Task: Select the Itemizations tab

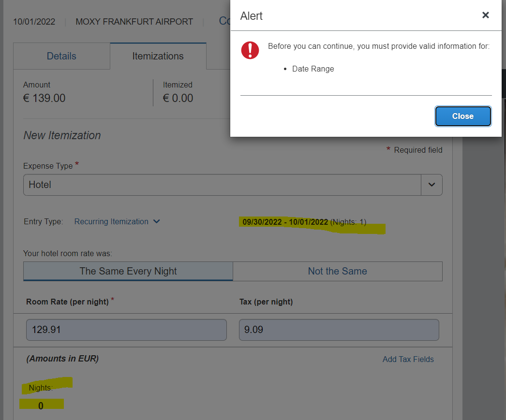Action: click(158, 56)
